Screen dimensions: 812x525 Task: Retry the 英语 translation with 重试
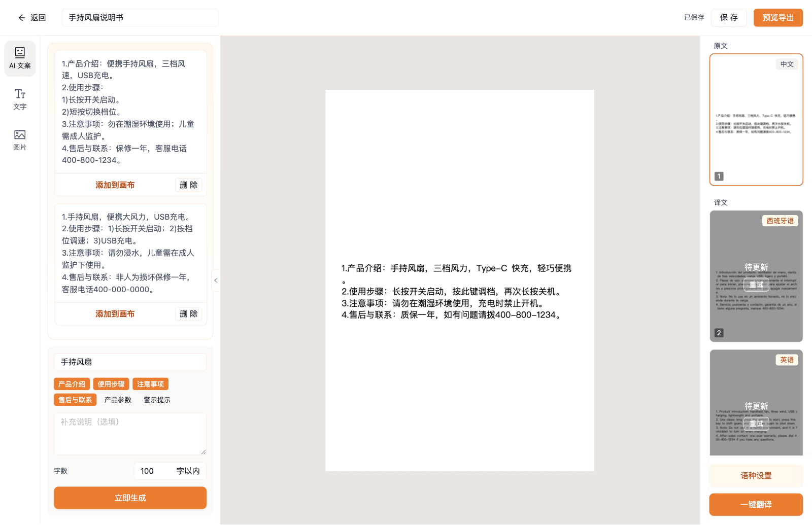(x=756, y=424)
